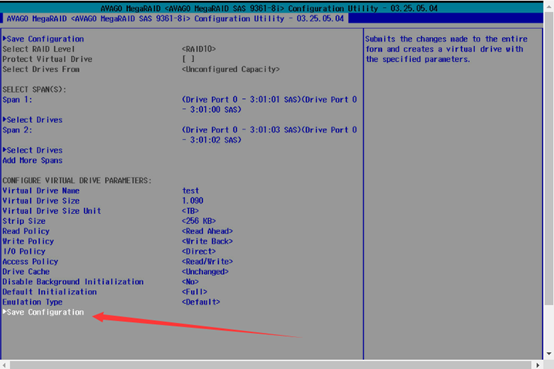Click the I/O Policy label
Viewport: 554px width, 369px height.
coord(24,251)
